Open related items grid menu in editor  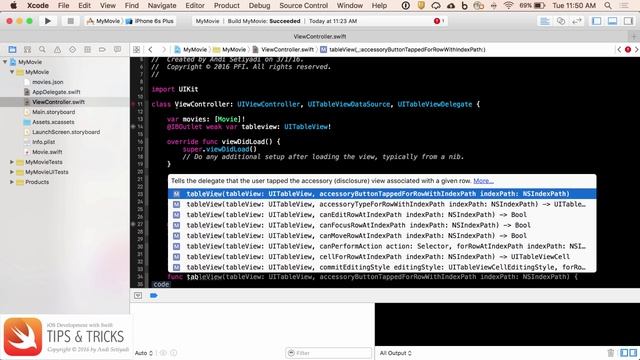coord(136,49)
